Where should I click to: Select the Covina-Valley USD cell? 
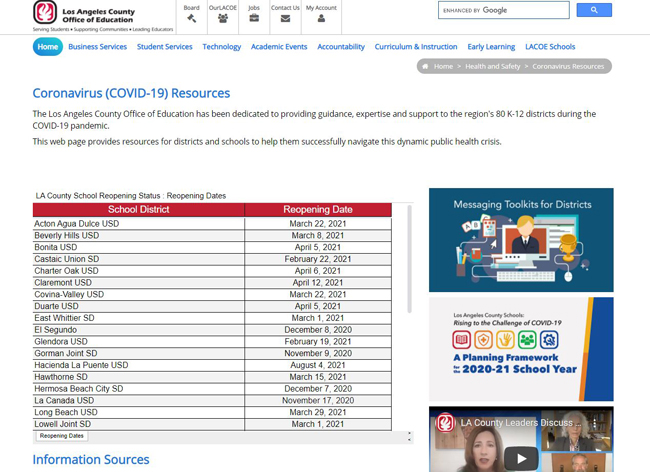coord(138,295)
